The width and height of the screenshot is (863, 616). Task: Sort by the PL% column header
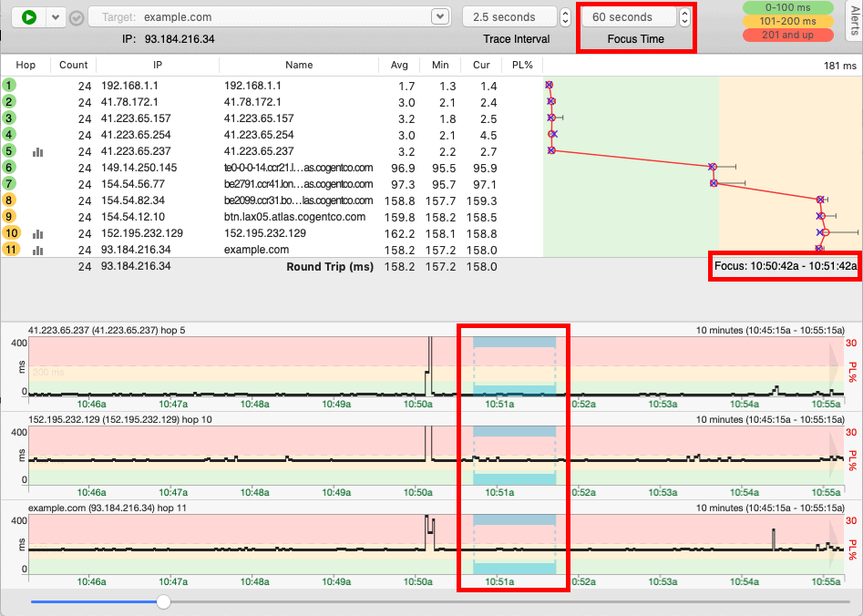pyautogui.click(x=522, y=65)
